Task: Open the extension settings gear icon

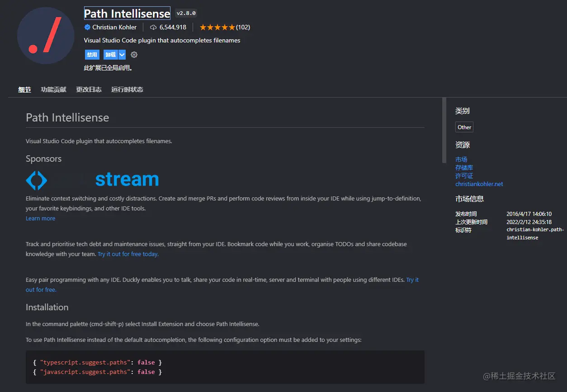Action: point(134,55)
